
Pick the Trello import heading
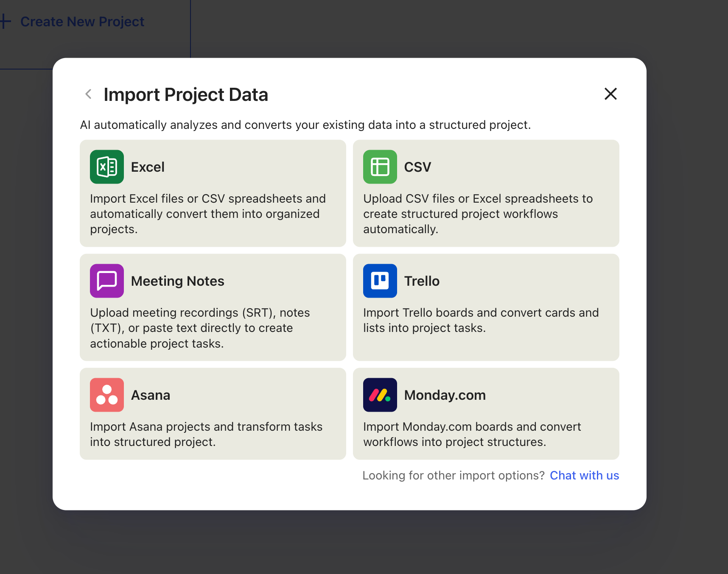(x=422, y=281)
